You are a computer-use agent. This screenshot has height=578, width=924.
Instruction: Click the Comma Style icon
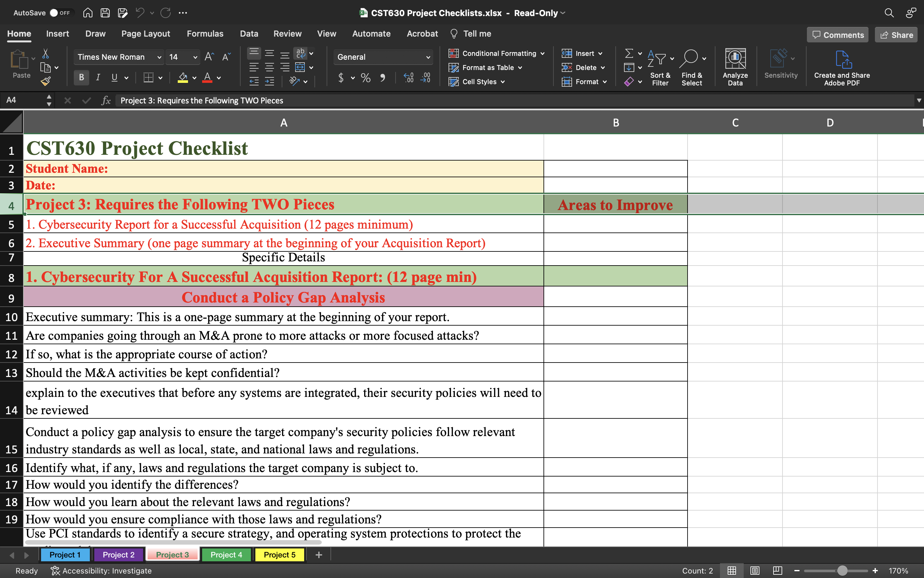[382, 78]
